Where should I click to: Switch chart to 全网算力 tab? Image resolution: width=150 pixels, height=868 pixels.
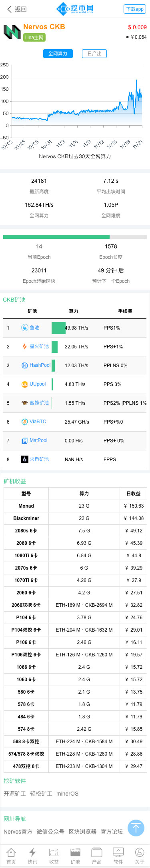point(58,54)
